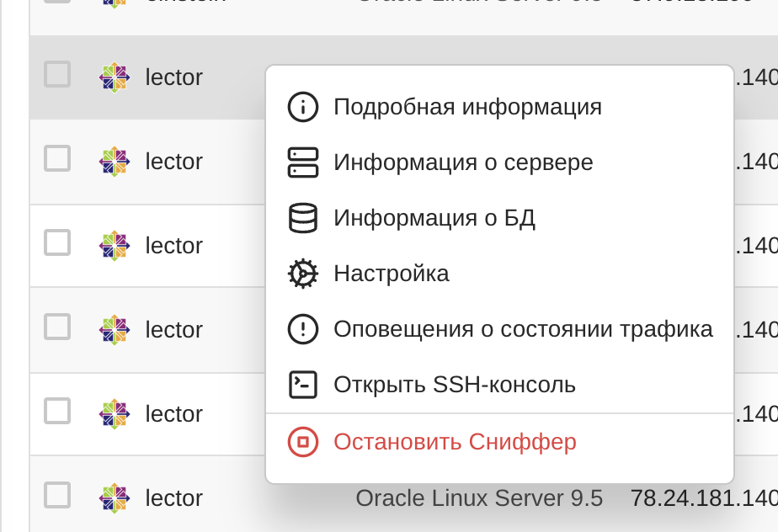Click the gear icon next to Настройка

302,273
